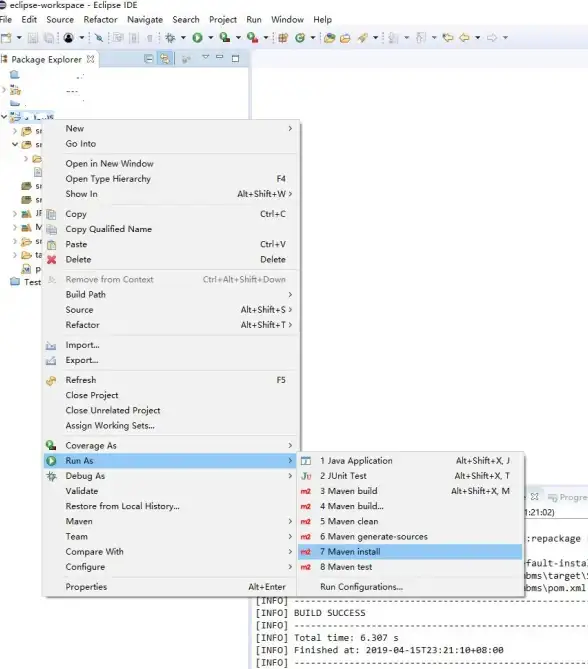588x669 pixels.
Task: Close the Package Explorer view tab
Action: (90, 59)
